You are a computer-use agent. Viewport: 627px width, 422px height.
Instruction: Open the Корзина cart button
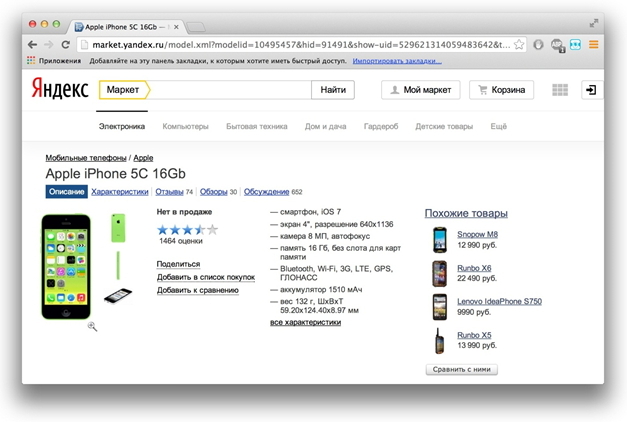(x=501, y=90)
